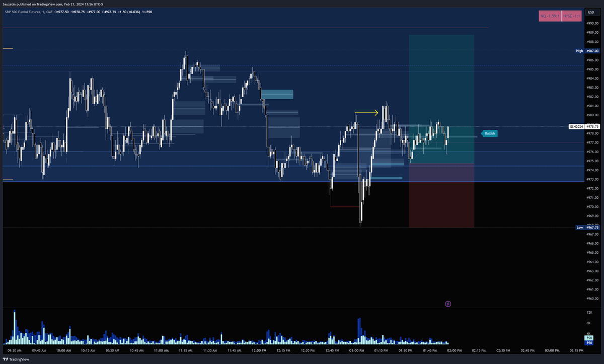
Task: Click the ESH2024 4978.75 price tag
Action: coord(584,126)
